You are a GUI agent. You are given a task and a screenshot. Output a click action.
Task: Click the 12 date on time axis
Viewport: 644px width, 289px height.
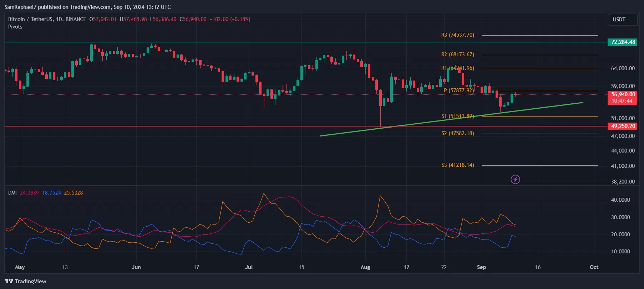click(406, 267)
